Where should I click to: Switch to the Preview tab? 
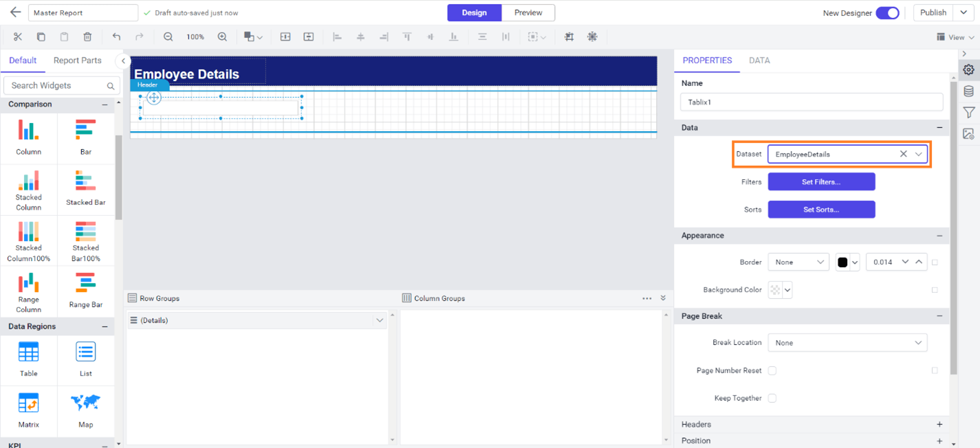pyautogui.click(x=527, y=12)
